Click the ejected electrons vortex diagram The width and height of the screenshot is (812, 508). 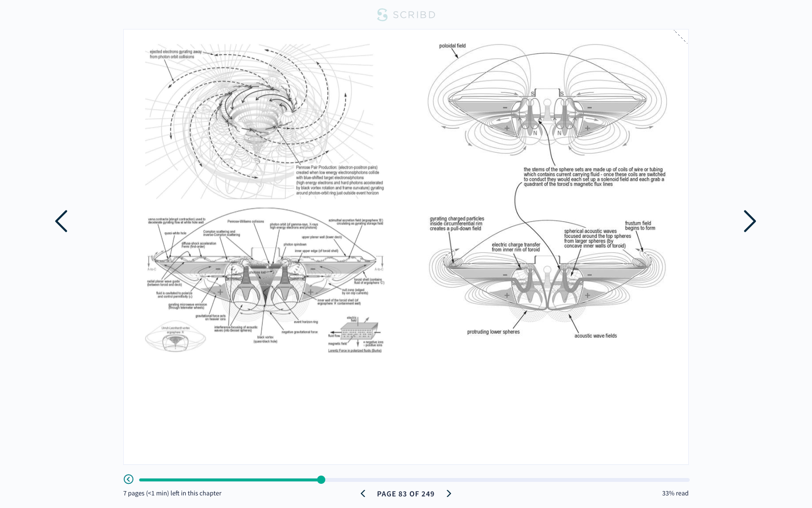click(259, 121)
